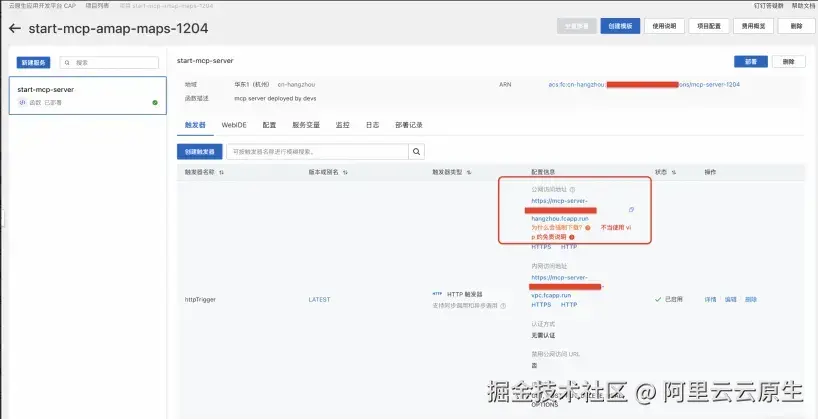Click 编辑 for httpTrigger
This screenshot has width=818, height=419.
click(x=730, y=300)
